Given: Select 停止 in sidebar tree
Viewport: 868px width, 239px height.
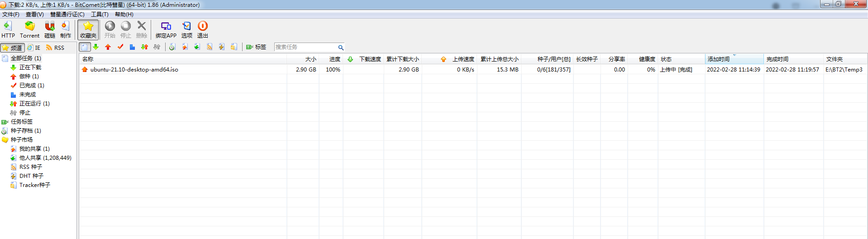Looking at the screenshot, I should tap(24, 113).
